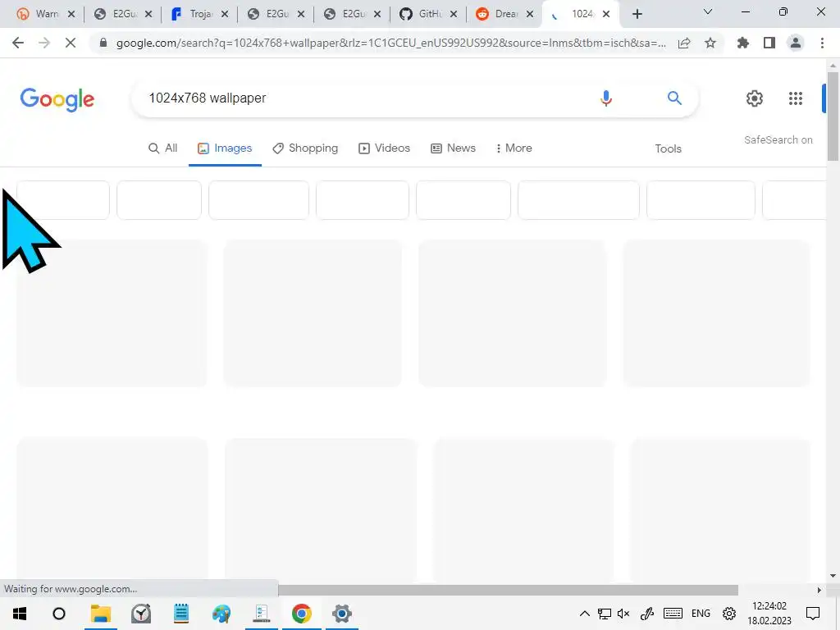
Task: Open the Chrome profile avatar menu
Action: click(796, 43)
